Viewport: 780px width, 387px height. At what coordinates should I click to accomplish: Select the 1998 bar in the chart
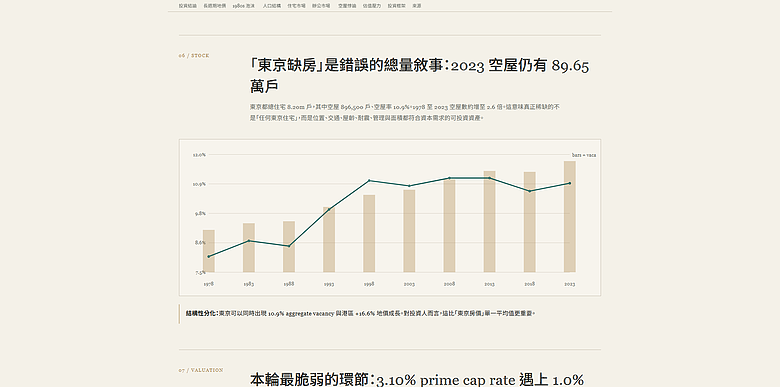click(369, 233)
